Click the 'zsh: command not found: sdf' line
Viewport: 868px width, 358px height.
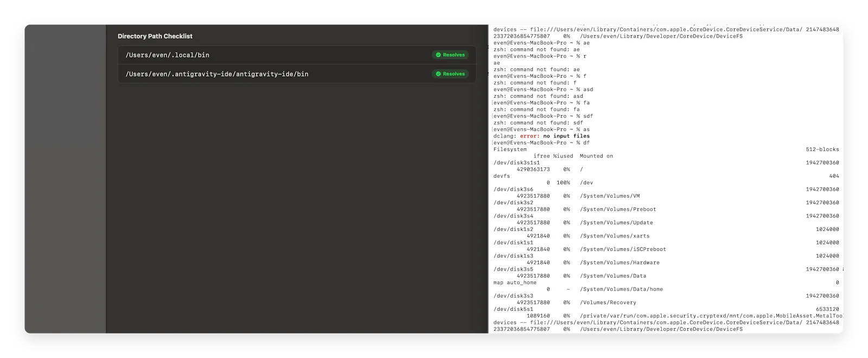click(x=538, y=123)
